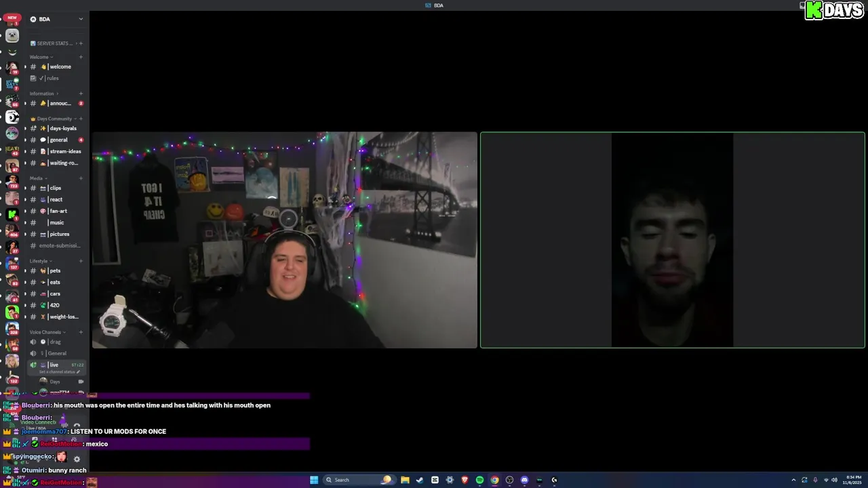
Task: Join the drag voice channel
Action: (x=56, y=342)
